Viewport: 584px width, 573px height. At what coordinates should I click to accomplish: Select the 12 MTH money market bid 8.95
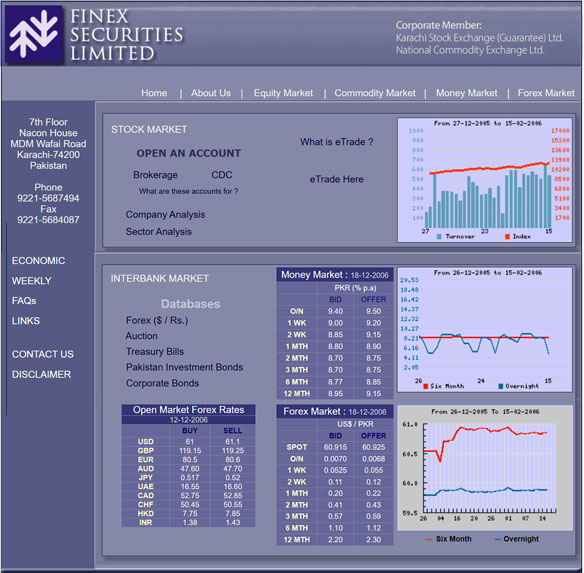click(x=335, y=394)
